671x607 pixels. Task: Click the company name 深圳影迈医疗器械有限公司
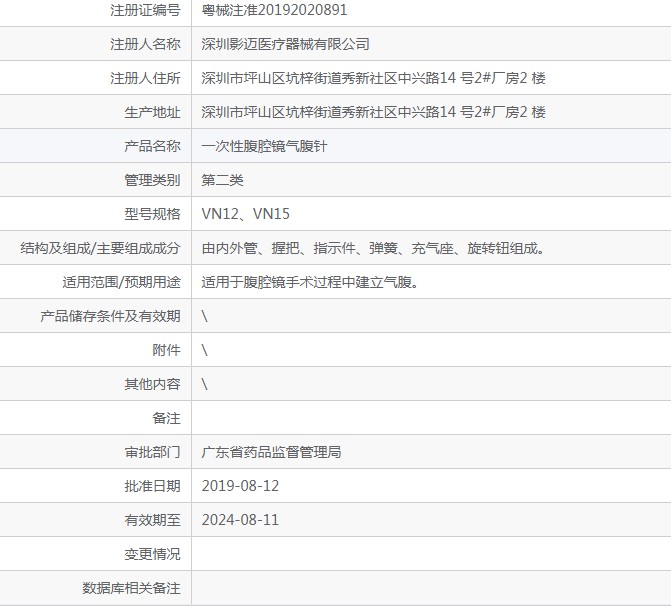285,44
